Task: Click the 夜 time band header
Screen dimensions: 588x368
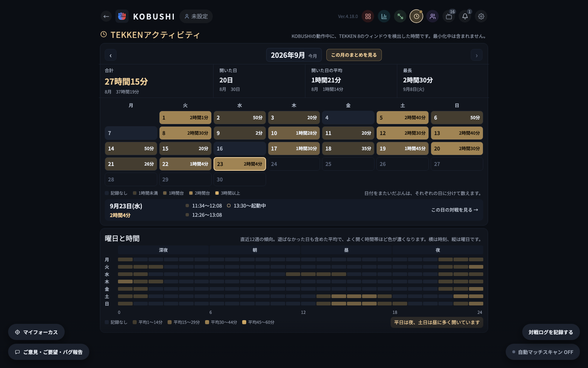Action: tap(438, 250)
